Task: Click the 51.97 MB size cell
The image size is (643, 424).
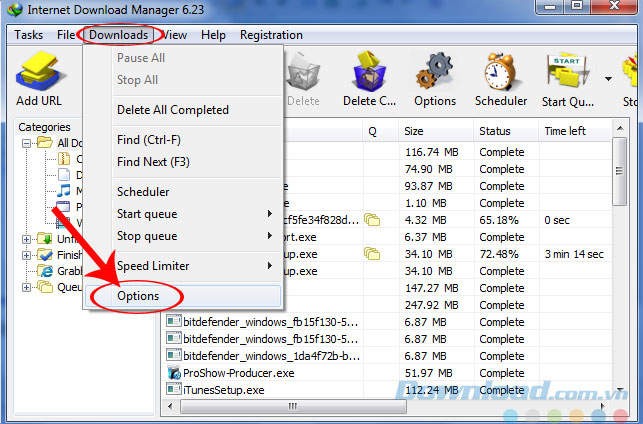Action: point(428,373)
